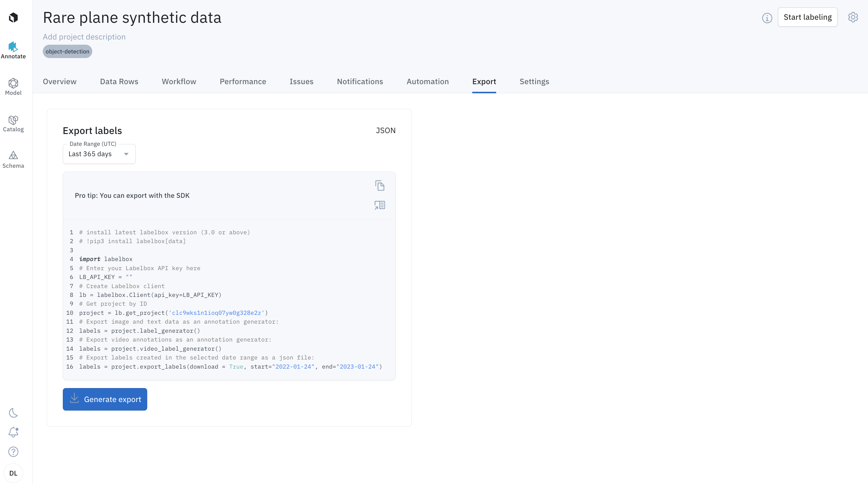868x485 pixels.
Task: Click the Generate export button
Action: 105,399
